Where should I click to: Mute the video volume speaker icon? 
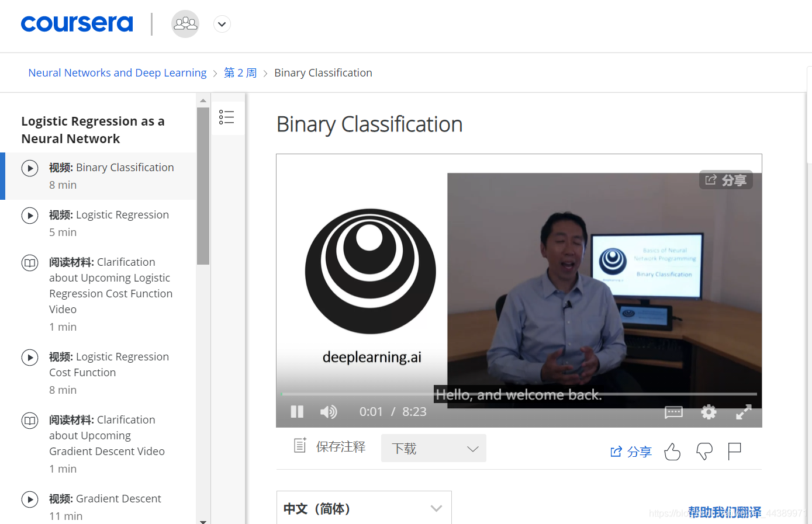point(329,412)
